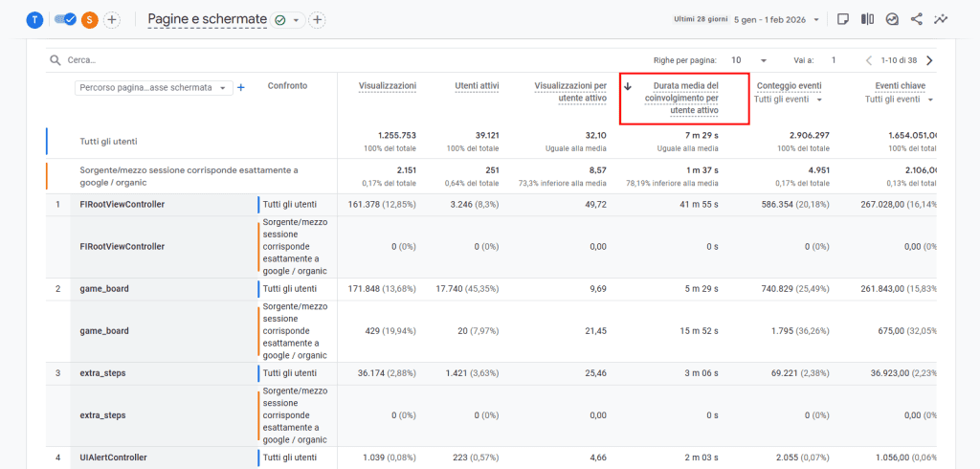Click the 3 m 06 s engagement cell

tap(702, 373)
